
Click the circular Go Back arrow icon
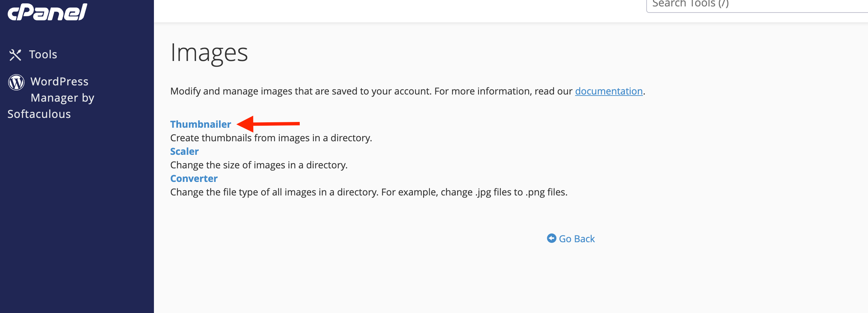(x=551, y=238)
